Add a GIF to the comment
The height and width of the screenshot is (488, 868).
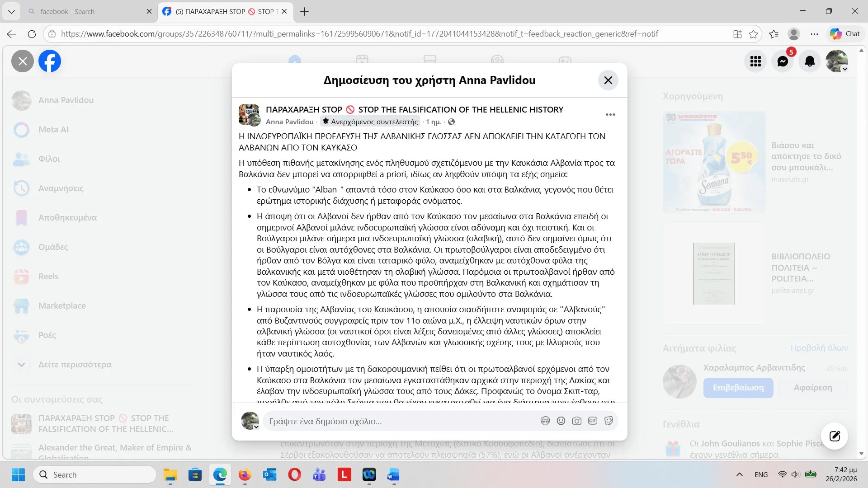[x=593, y=421]
